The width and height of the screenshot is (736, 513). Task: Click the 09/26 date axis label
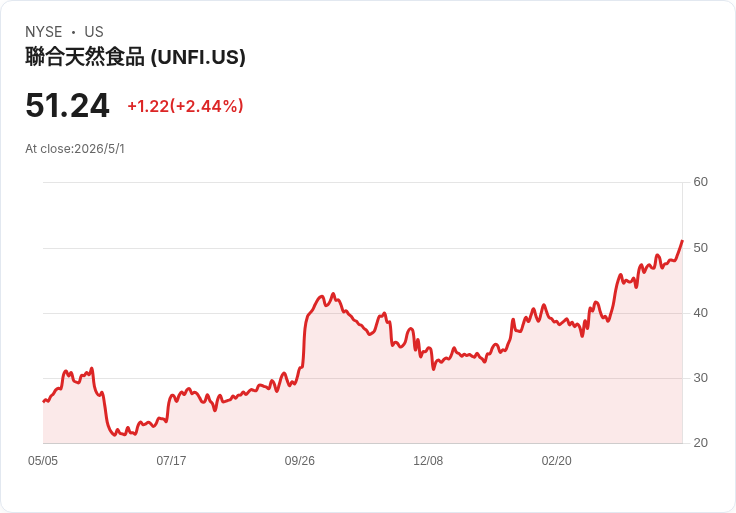point(299,460)
